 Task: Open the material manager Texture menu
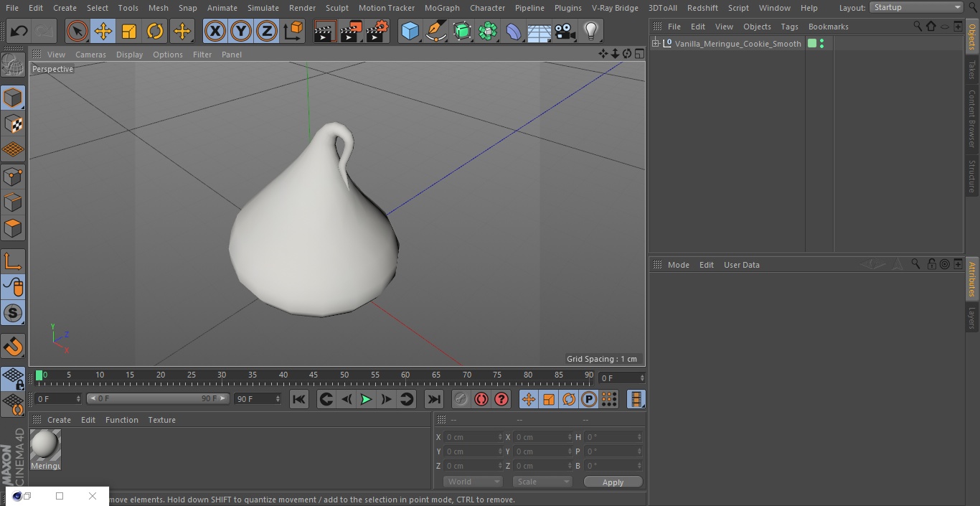point(162,420)
